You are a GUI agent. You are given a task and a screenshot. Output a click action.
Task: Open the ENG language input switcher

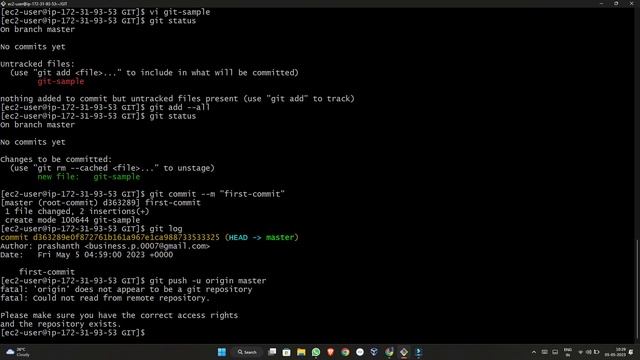pos(568,352)
